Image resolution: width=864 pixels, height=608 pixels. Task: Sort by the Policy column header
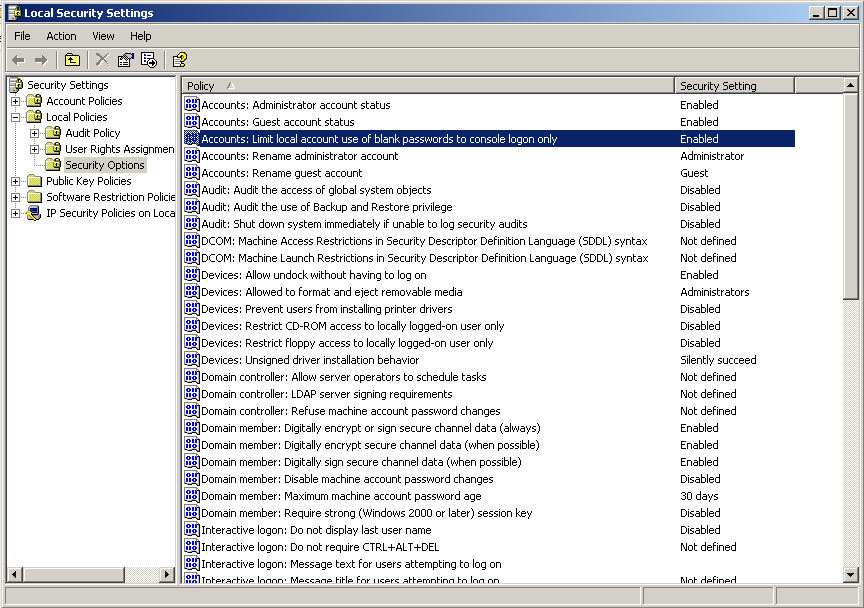pyautogui.click(x=428, y=85)
